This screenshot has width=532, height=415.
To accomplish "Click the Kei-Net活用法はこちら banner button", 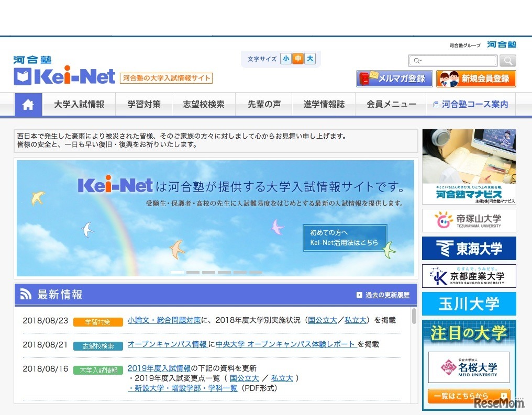I will click(x=346, y=237).
